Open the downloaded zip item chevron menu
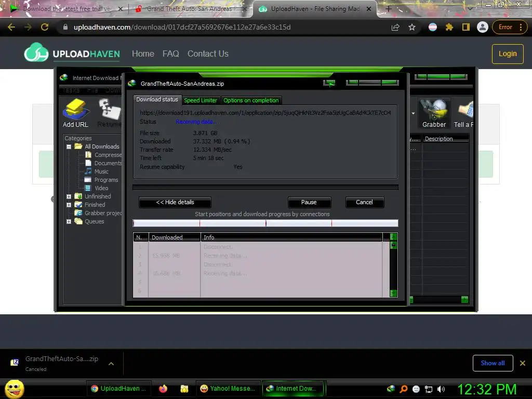 (x=111, y=363)
